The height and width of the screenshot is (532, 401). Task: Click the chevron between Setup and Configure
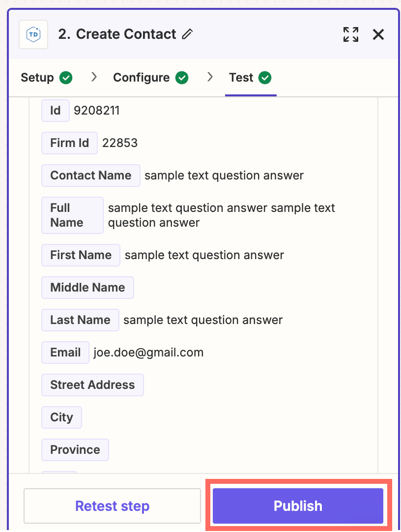[94, 77]
